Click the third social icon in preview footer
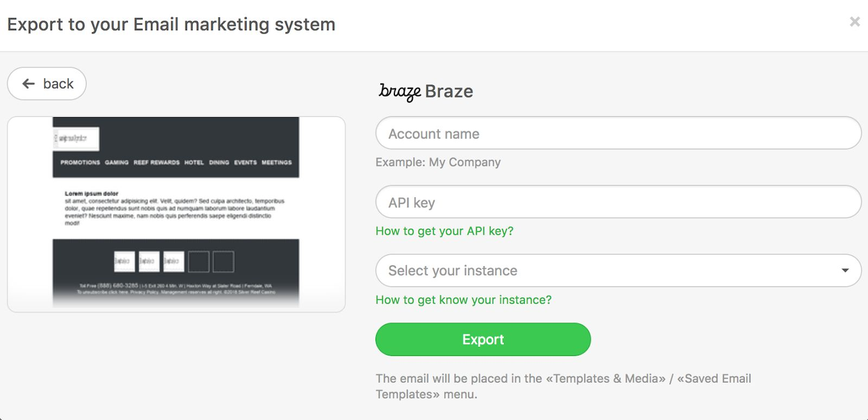This screenshot has width=868, height=420. 174,261
